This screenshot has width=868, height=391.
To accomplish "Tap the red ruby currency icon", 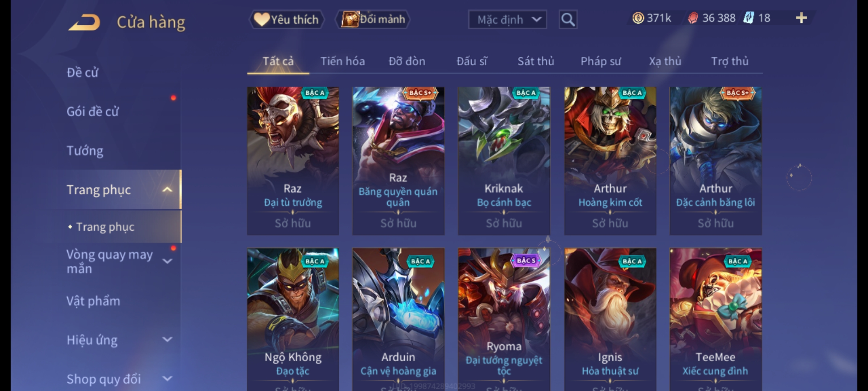I will (x=693, y=18).
